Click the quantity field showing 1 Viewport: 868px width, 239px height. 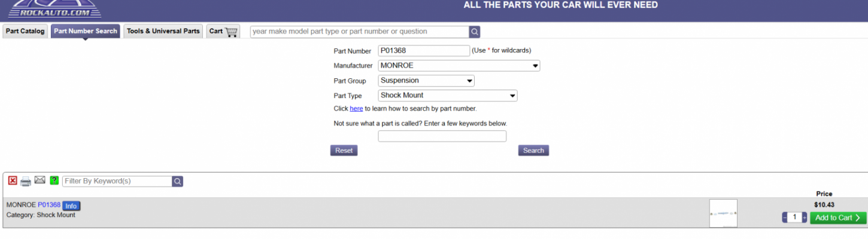(x=794, y=217)
